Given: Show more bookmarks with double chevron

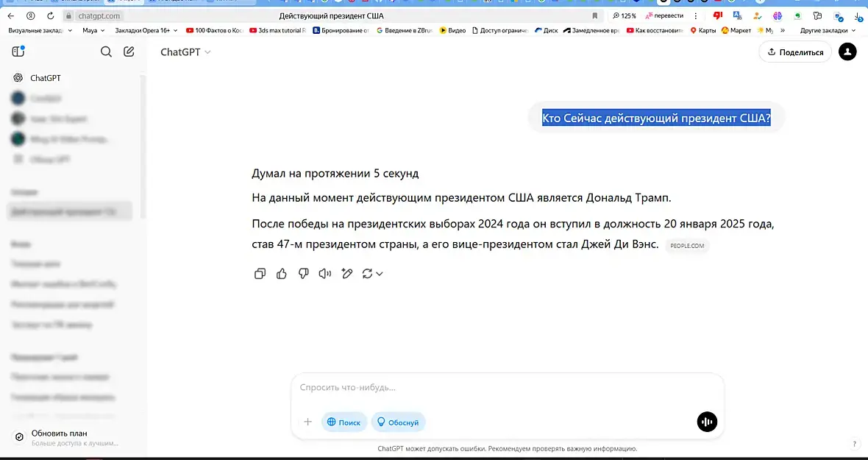Looking at the screenshot, I should pyautogui.click(x=782, y=30).
